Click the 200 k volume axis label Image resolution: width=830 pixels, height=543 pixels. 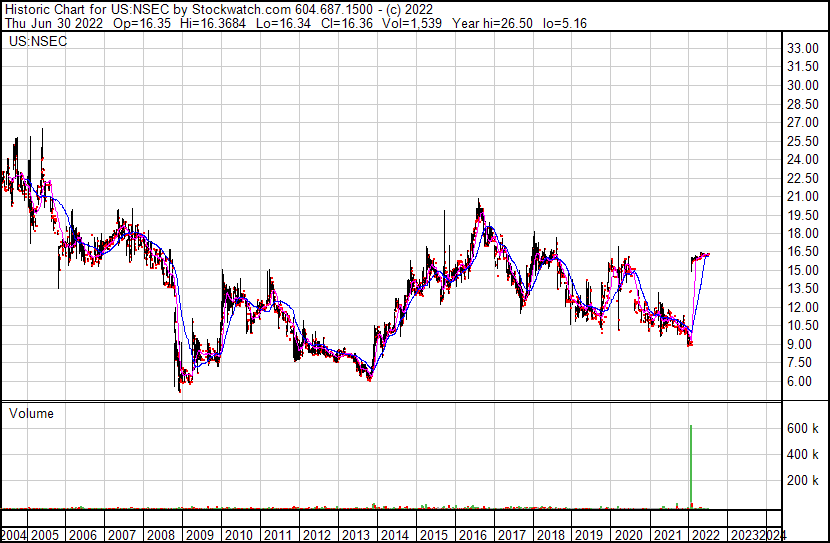(802, 480)
